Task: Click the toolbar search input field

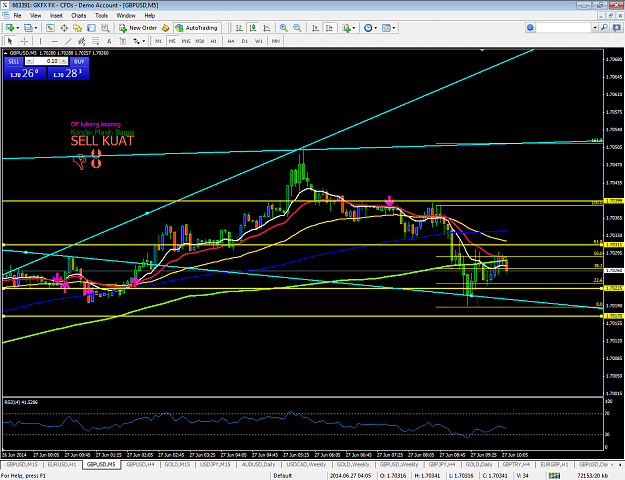Action: point(564,28)
